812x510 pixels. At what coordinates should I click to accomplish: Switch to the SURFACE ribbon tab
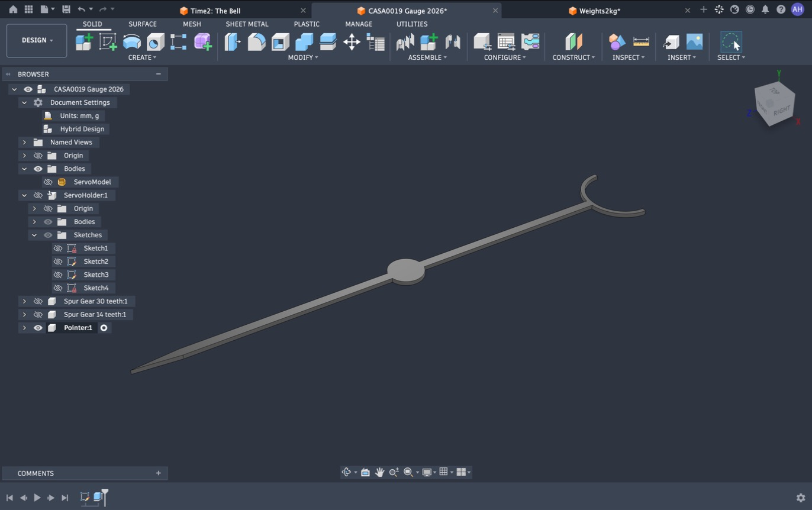click(143, 24)
